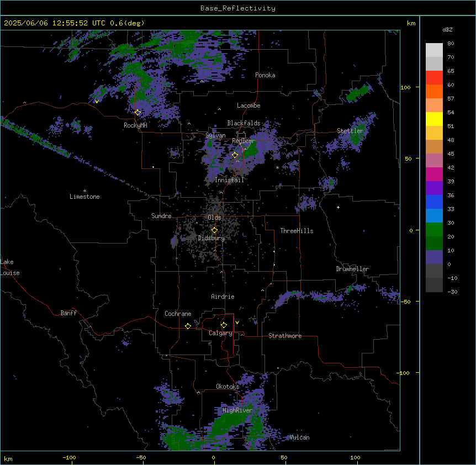
Task: Click the white 80 dBZ swatch at legend top
Action: point(434,50)
